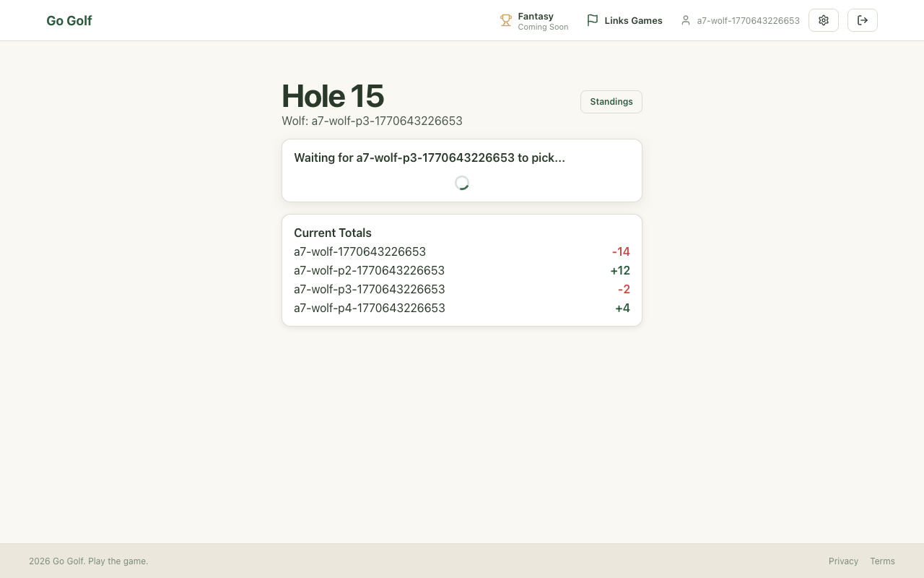
Task: Open the Standings view
Action: (x=611, y=102)
